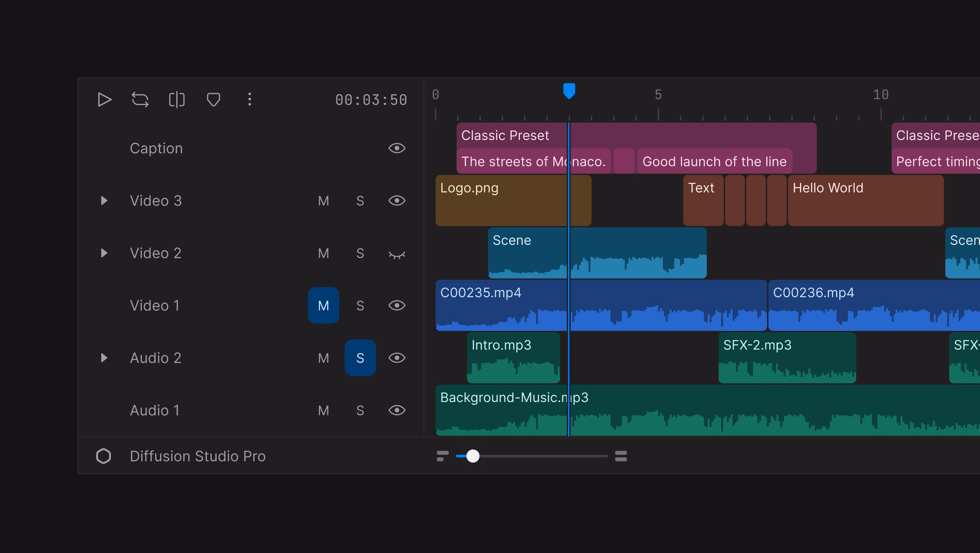
Task: Select the first Scene clip on Video 2
Action: point(597,253)
